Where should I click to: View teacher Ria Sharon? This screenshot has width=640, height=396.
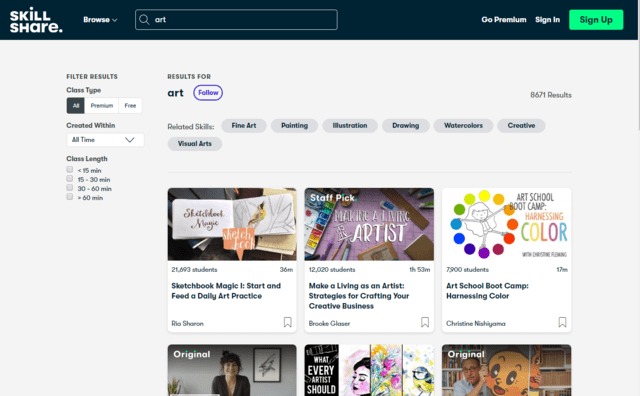click(187, 323)
